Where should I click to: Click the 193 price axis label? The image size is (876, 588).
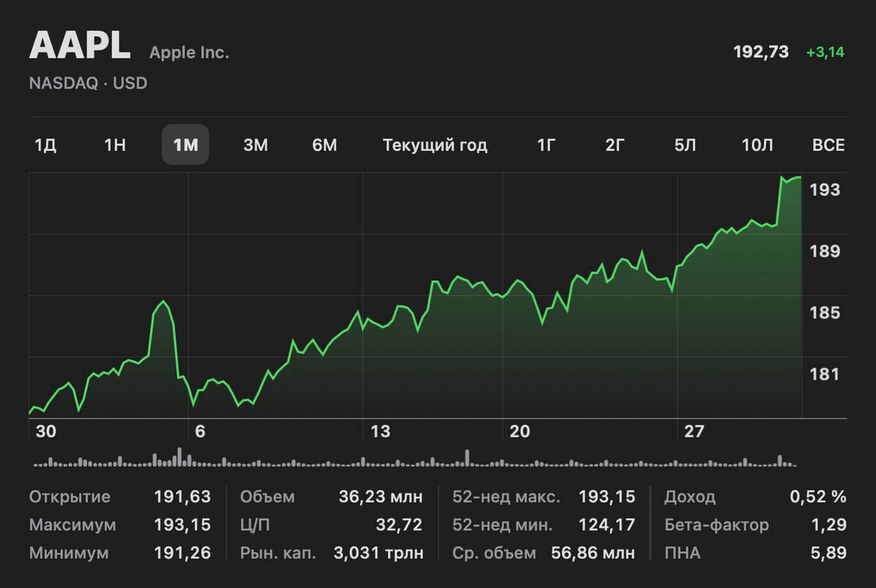coord(825,190)
